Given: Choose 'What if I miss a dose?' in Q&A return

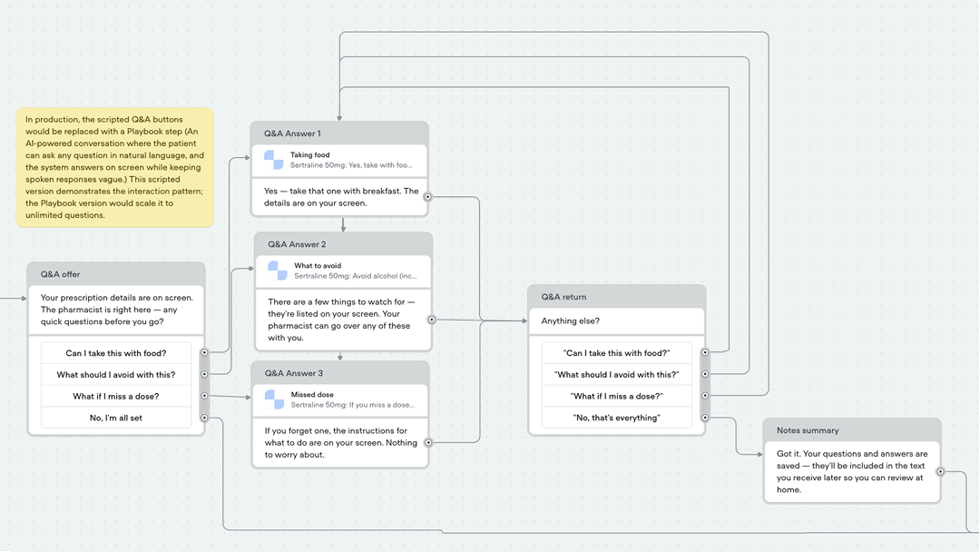Looking at the screenshot, I should tap(616, 395).
